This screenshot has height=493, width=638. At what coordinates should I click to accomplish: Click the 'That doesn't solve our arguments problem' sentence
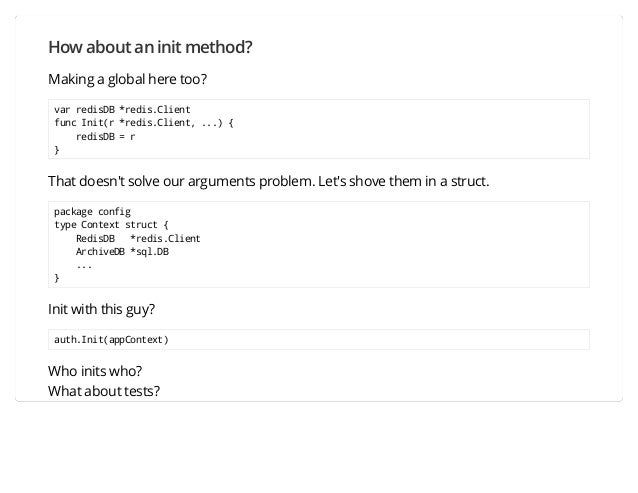coord(181,181)
